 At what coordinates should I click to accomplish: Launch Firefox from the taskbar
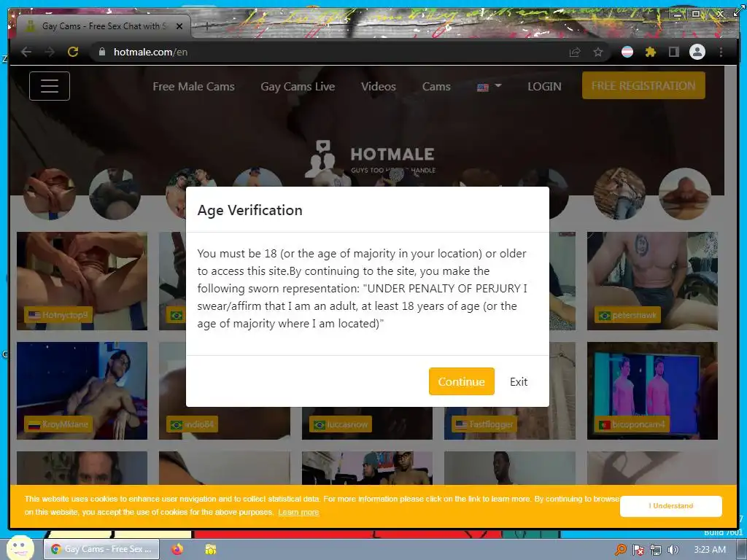[x=177, y=549]
